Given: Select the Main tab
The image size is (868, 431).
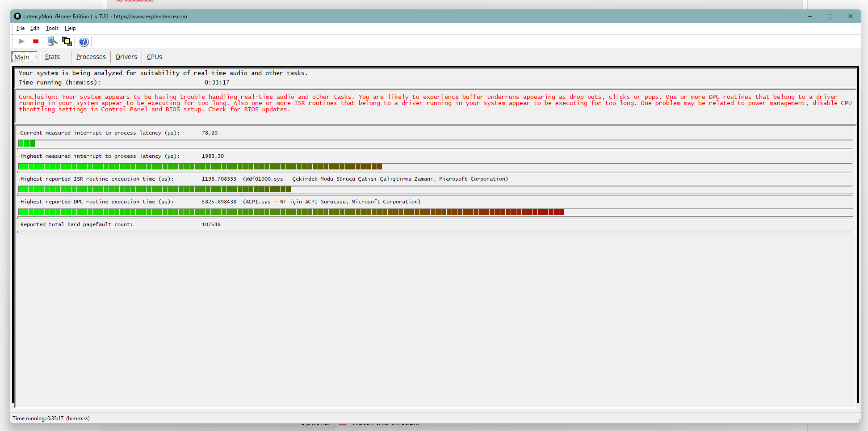Looking at the screenshot, I should coord(24,57).
